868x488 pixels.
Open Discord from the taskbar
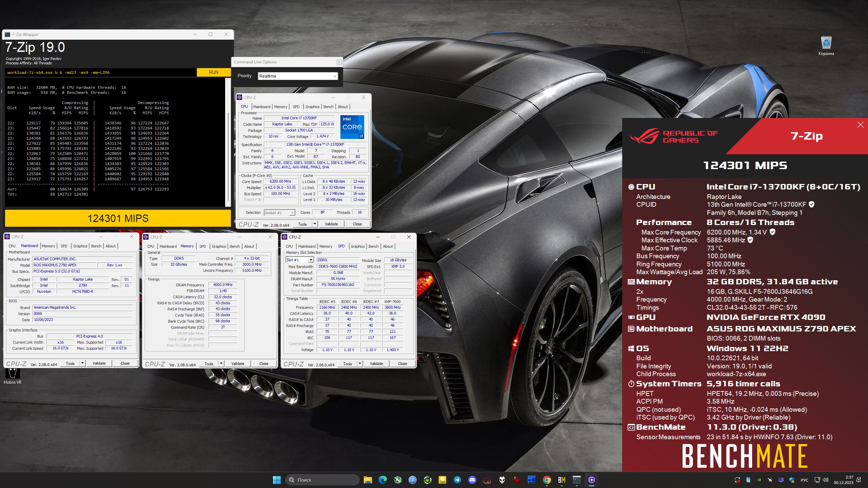(472, 480)
